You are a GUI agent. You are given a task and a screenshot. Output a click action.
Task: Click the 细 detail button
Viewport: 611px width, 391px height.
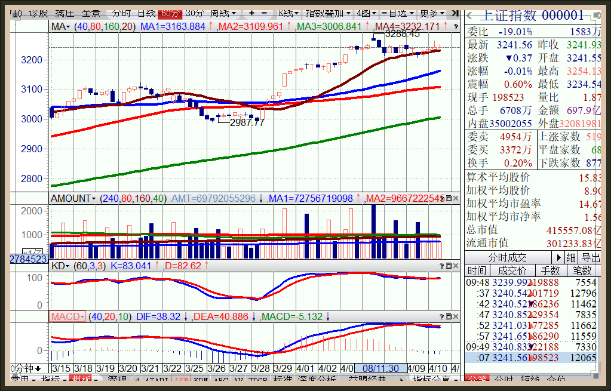pos(571,258)
